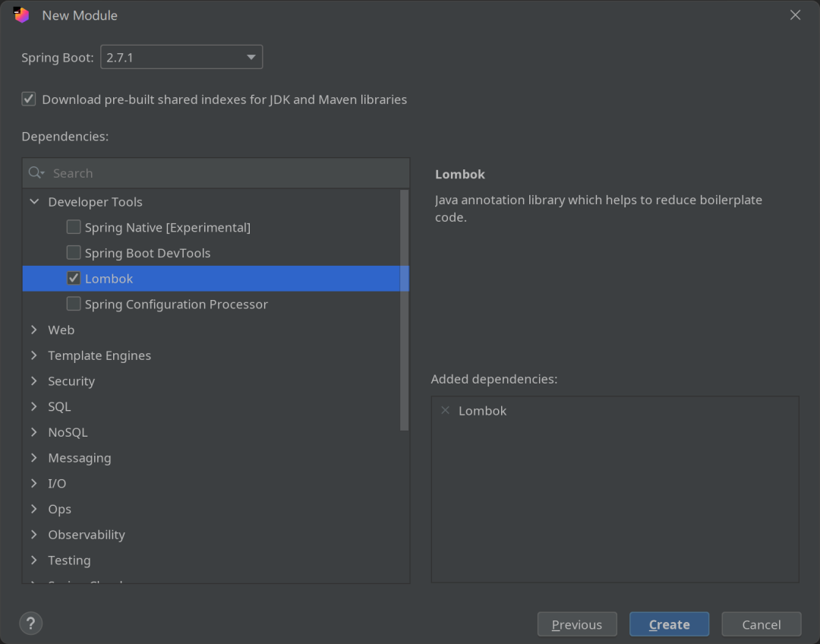
Task: Click the search magnifier icon
Action: (x=36, y=172)
